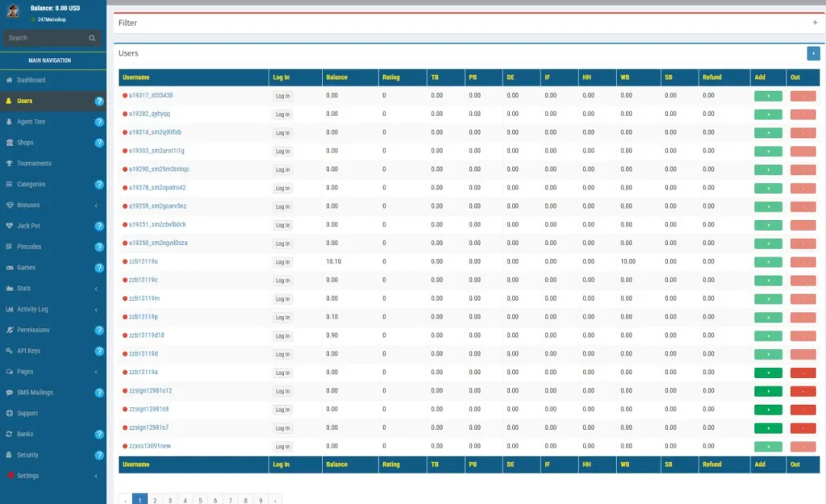Viewport: 826px width, 504px height.
Task: Open Permissions help question icon
Action: (x=99, y=330)
